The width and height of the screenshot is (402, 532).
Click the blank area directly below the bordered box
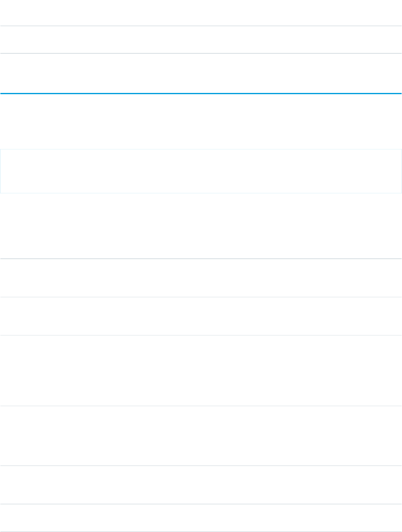point(201,226)
